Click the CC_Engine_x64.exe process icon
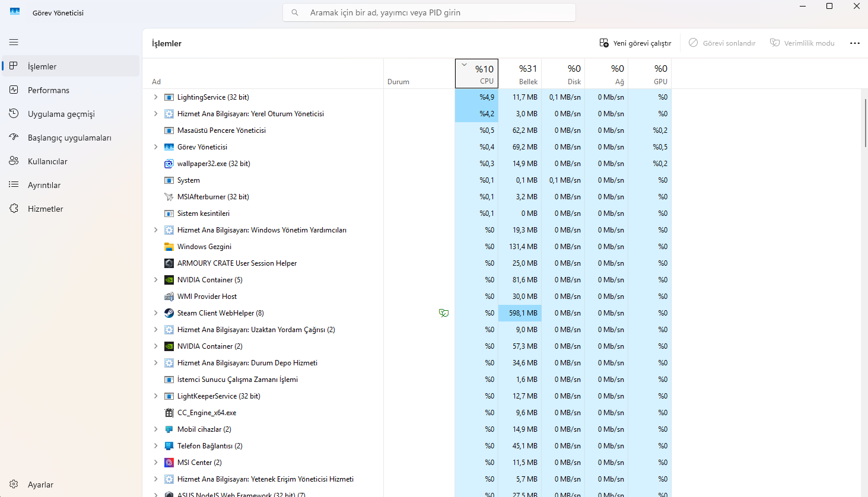The image size is (868, 497). point(169,413)
